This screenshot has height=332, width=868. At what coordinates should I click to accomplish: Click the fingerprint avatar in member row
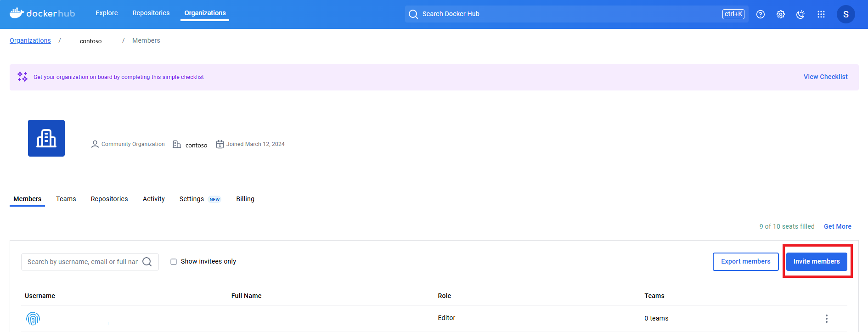click(33, 318)
